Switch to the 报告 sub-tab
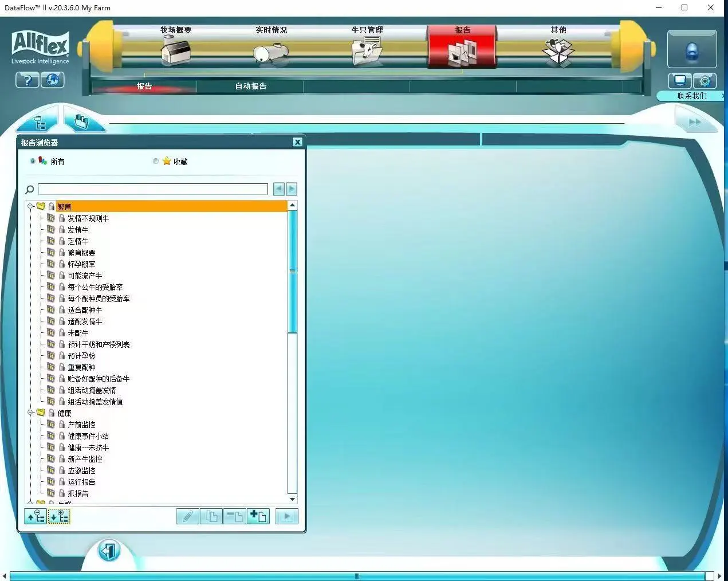The width and height of the screenshot is (728, 581). 144,86
